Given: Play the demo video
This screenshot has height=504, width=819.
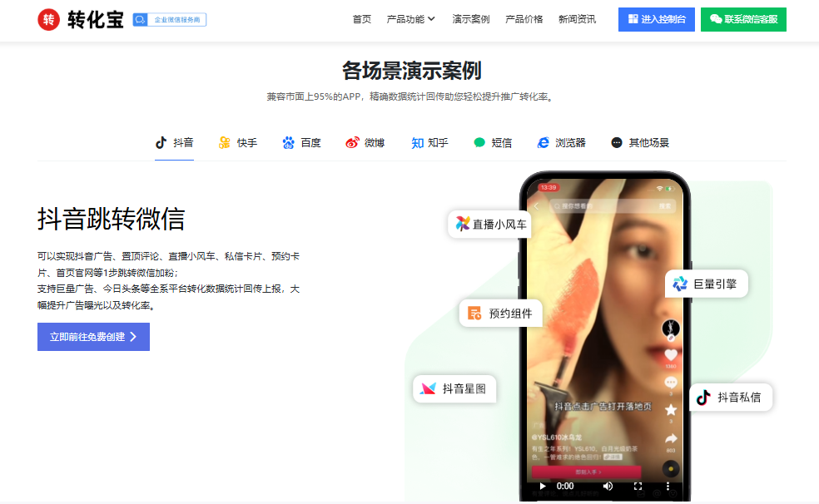Looking at the screenshot, I should pyautogui.click(x=543, y=486).
